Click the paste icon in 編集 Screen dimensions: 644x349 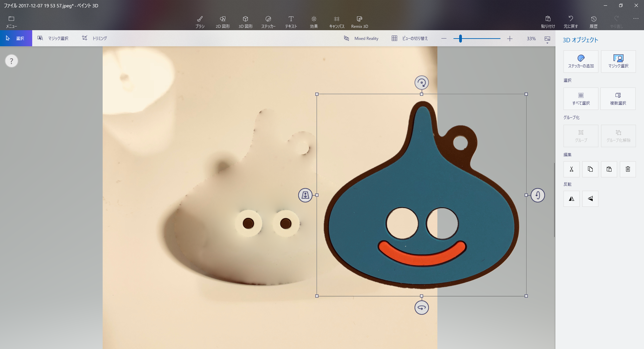pyautogui.click(x=609, y=169)
